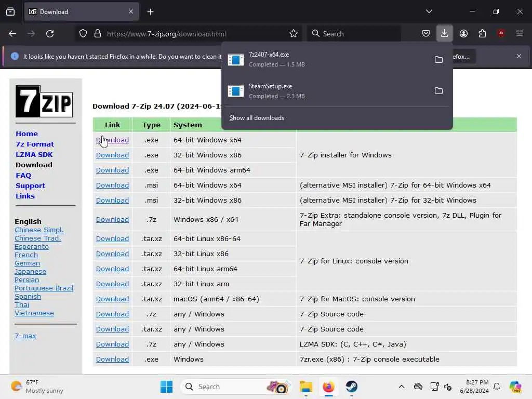Viewport: 532px width, 399px height.
Task: Open the downloaded 7z2407-x64.exe file
Action: tap(326, 59)
